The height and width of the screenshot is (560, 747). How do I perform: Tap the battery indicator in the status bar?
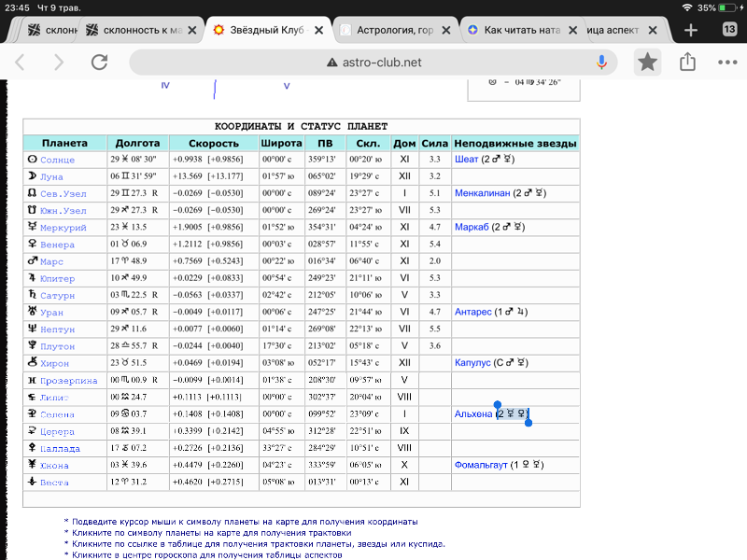pyautogui.click(x=727, y=7)
